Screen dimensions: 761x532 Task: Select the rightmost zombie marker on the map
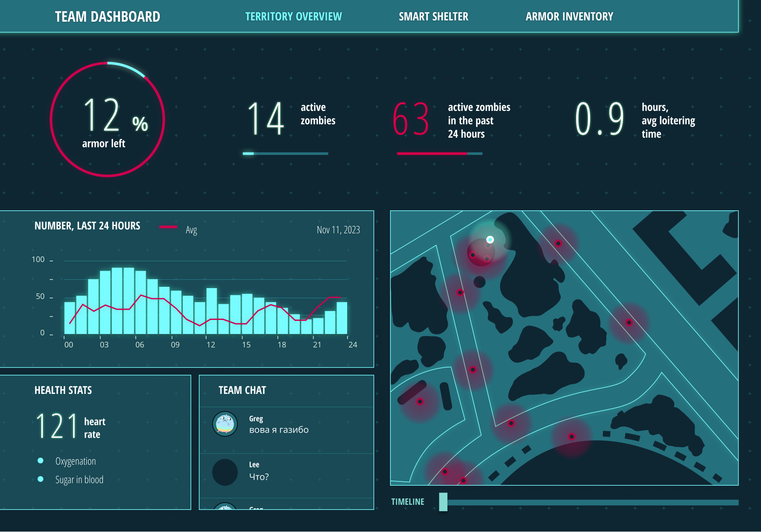click(x=629, y=323)
